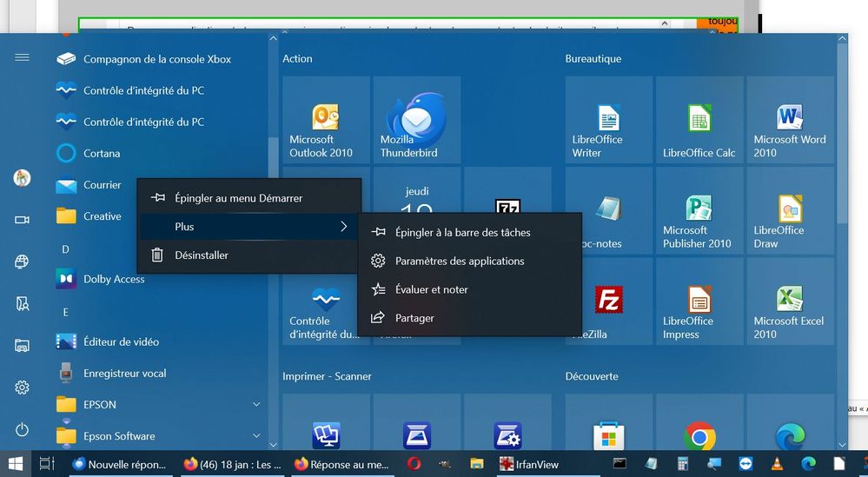Image resolution: width=868 pixels, height=477 pixels.
Task: Open LibreOffice Writer tile
Action: tap(608, 120)
